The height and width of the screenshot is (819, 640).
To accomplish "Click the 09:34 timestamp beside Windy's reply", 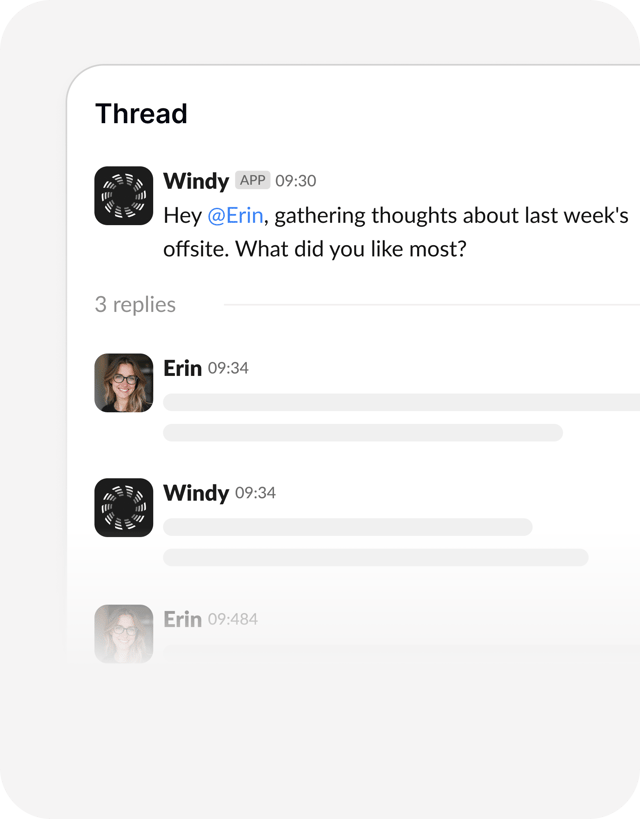I will 255,493.
